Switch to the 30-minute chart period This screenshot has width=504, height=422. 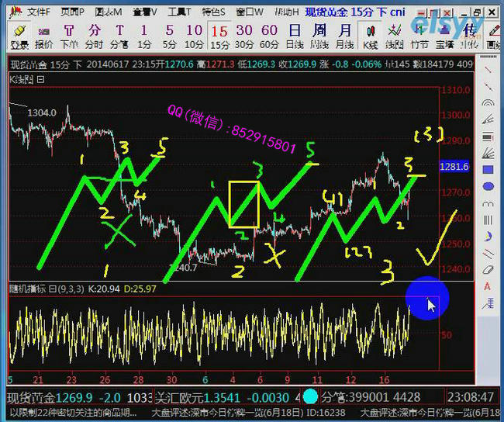click(x=244, y=35)
